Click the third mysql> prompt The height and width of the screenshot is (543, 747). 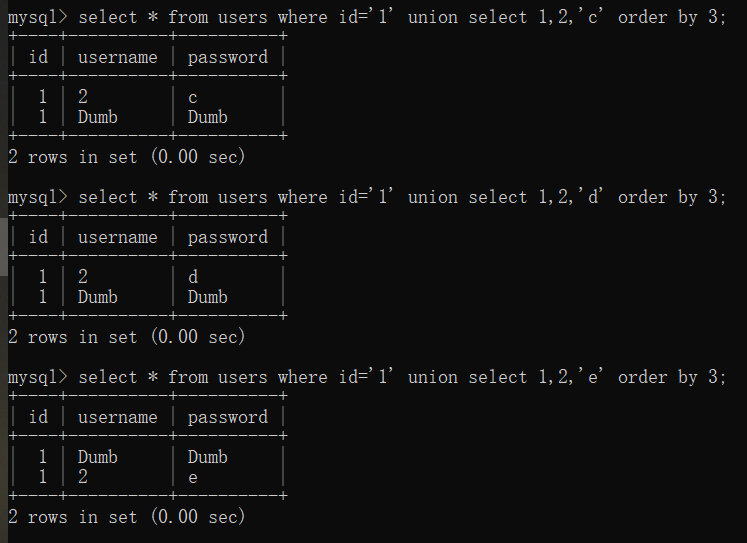click(37, 377)
